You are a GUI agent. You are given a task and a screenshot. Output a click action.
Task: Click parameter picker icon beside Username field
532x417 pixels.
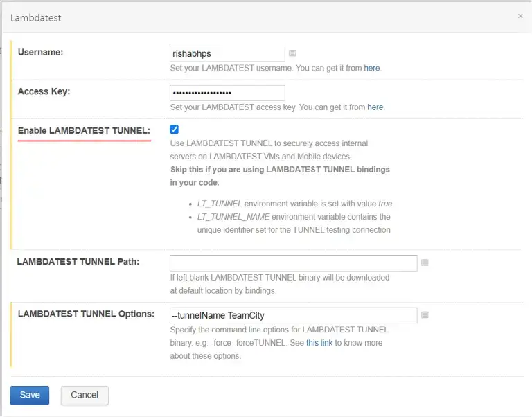(292, 53)
